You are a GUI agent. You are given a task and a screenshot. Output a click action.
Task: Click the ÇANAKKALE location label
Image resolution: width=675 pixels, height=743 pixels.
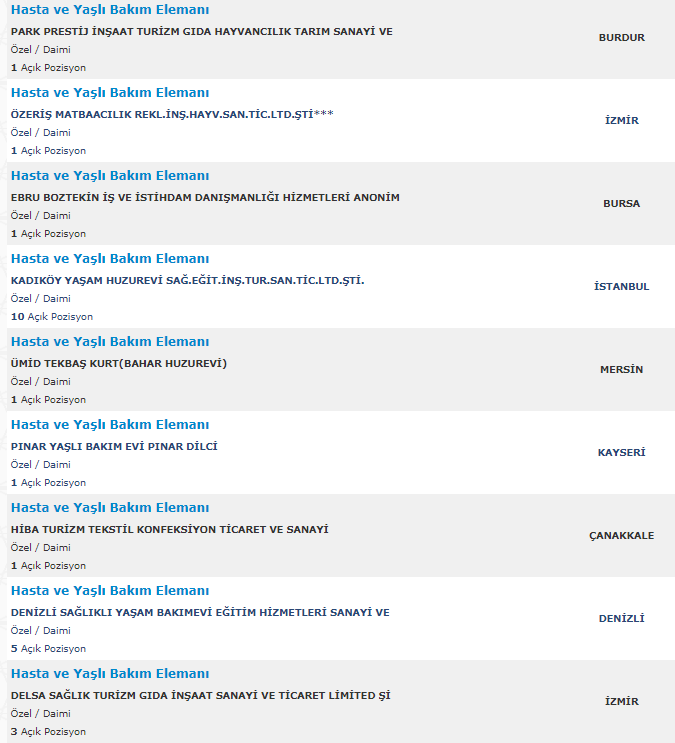[x=621, y=536]
